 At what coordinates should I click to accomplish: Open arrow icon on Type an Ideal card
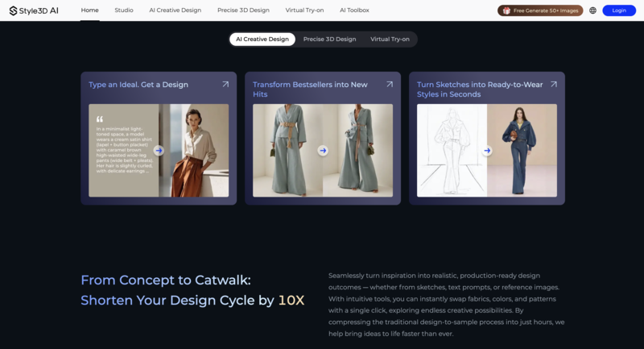[x=225, y=84]
